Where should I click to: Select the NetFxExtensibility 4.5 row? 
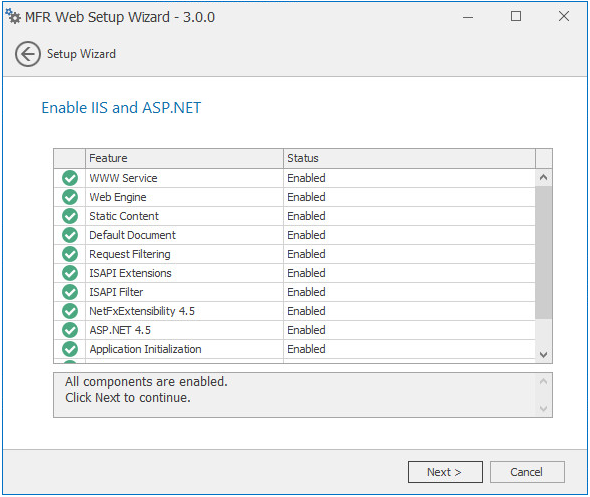[x=295, y=311]
